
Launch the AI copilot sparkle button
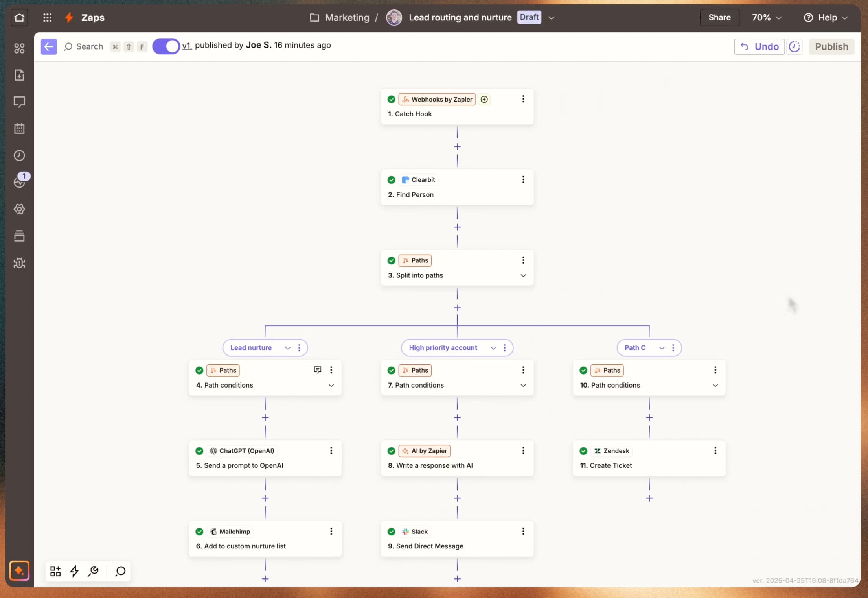[19, 570]
